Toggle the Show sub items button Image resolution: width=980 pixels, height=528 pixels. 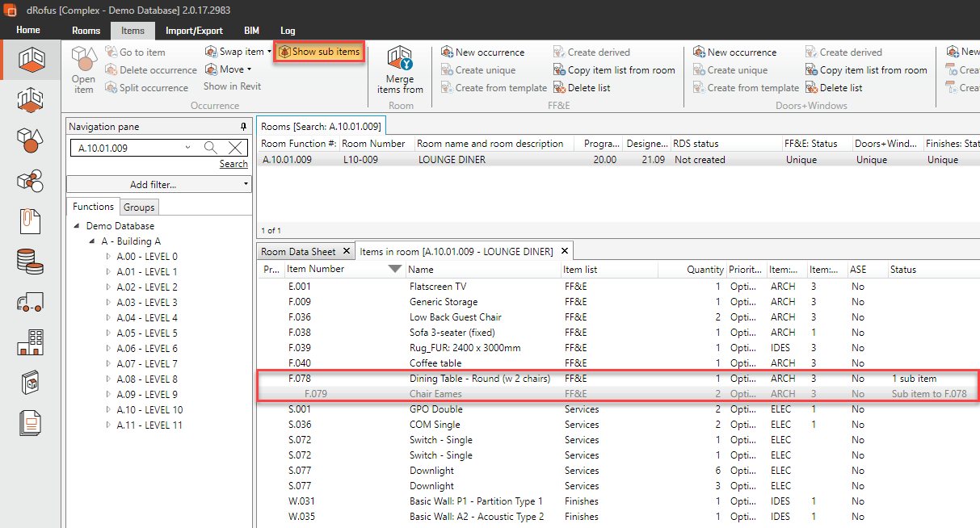tap(319, 52)
